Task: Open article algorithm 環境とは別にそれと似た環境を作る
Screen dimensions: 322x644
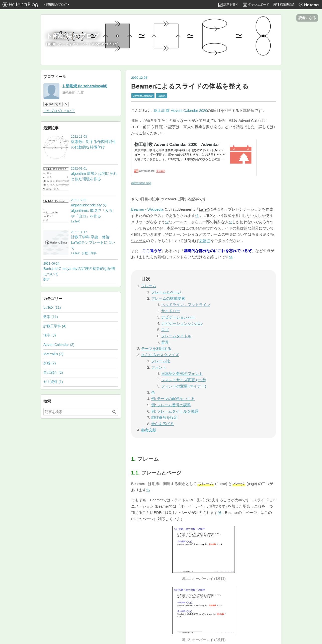Action: 94,176
